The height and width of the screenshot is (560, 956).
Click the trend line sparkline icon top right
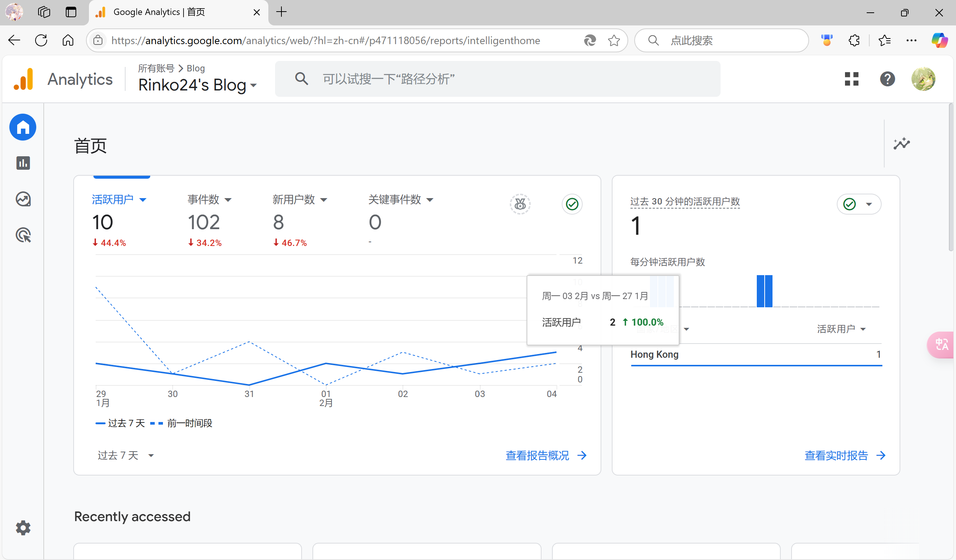[x=903, y=144]
